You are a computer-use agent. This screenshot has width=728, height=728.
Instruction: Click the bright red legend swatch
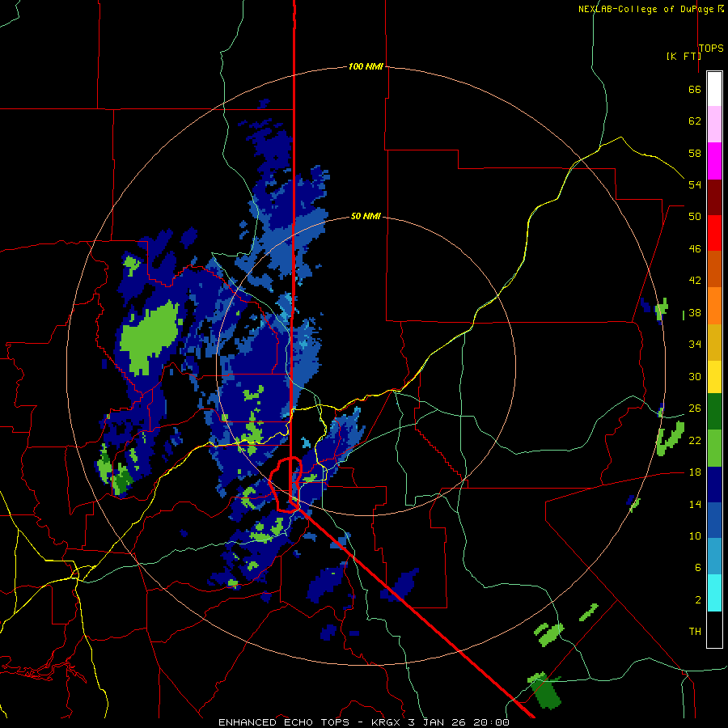(x=714, y=233)
